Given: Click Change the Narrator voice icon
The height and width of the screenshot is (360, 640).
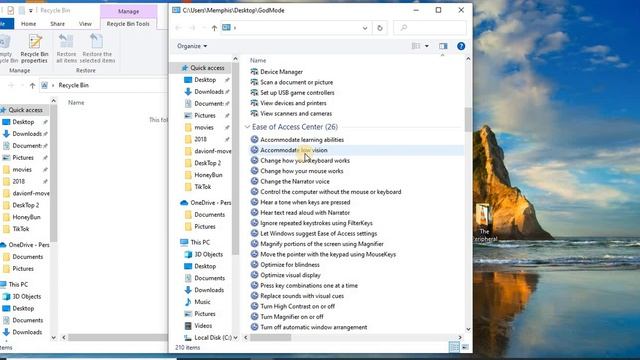Looking at the screenshot, I should [x=254, y=181].
